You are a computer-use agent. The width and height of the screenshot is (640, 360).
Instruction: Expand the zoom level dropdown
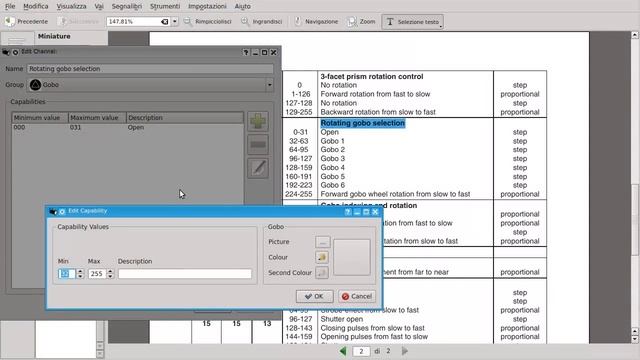point(175,21)
